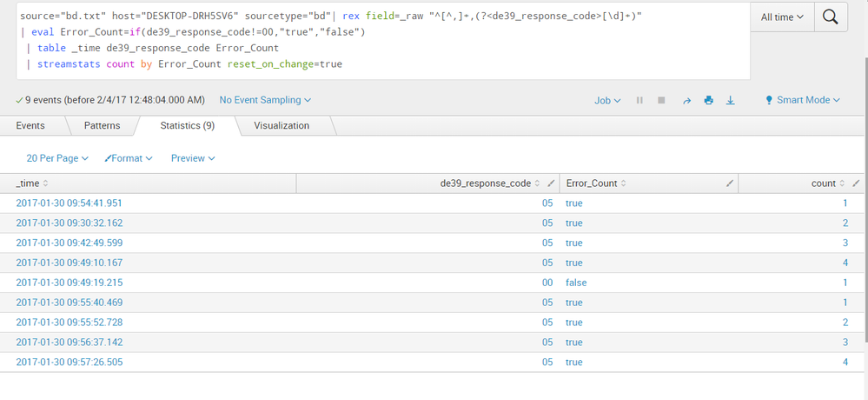Click pencil icon on de39_response_code column

pyautogui.click(x=549, y=183)
